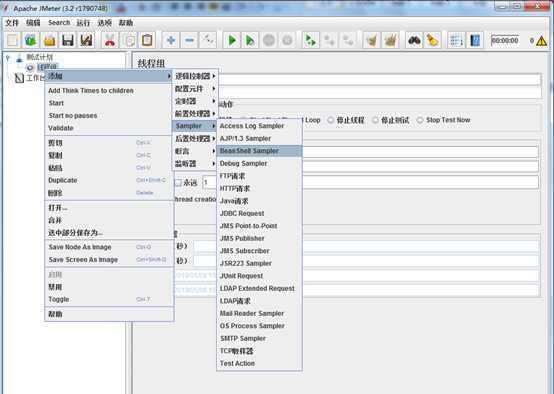Screen dimensions: 554x394
Task: Open the 帮助 menu in menu bar
Action: [126, 23]
